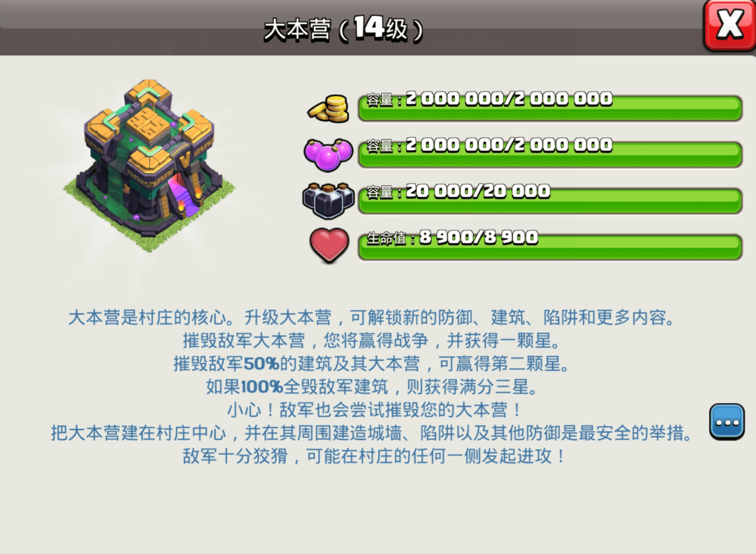Tap the Town Hall 14 building image
Screen dimensions: 756x554
pos(149,165)
